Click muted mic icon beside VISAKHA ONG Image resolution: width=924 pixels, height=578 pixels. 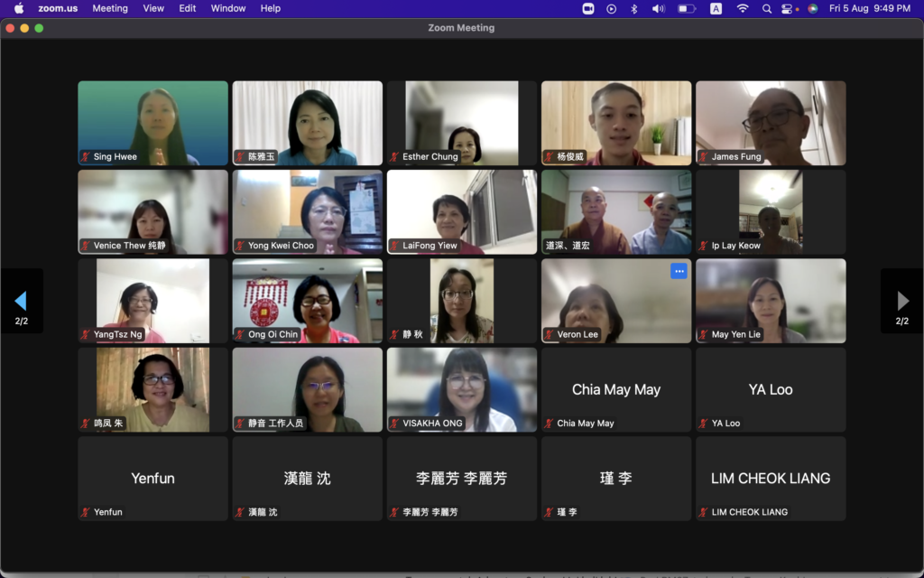394,424
